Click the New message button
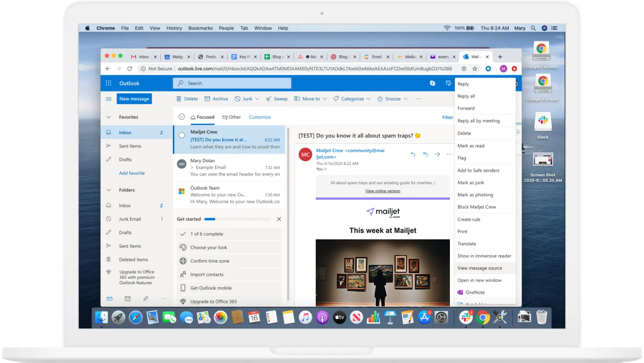The width and height of the screenshot is (644, 363). pos(134,99)
